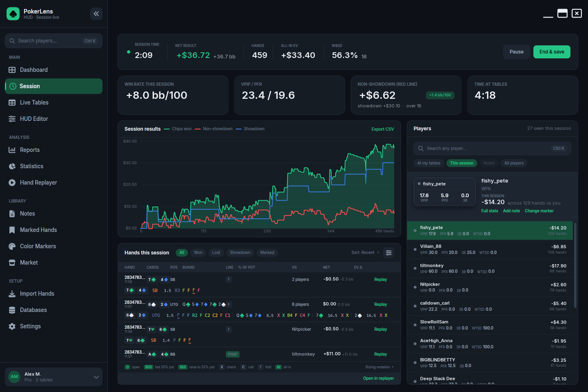Switch to the All players tab
Viewport: 588px width, 392px height.
point(514,163)
